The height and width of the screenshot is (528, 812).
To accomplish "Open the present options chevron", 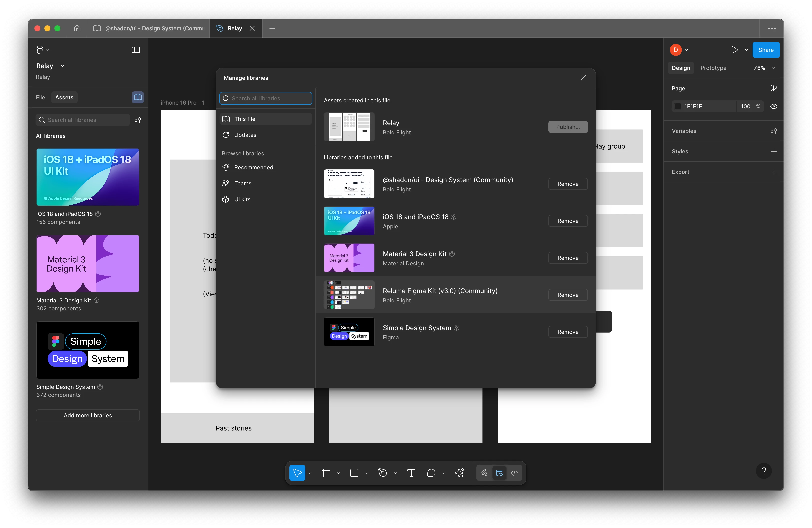I will pyautogui.click(x=746, y=50).
